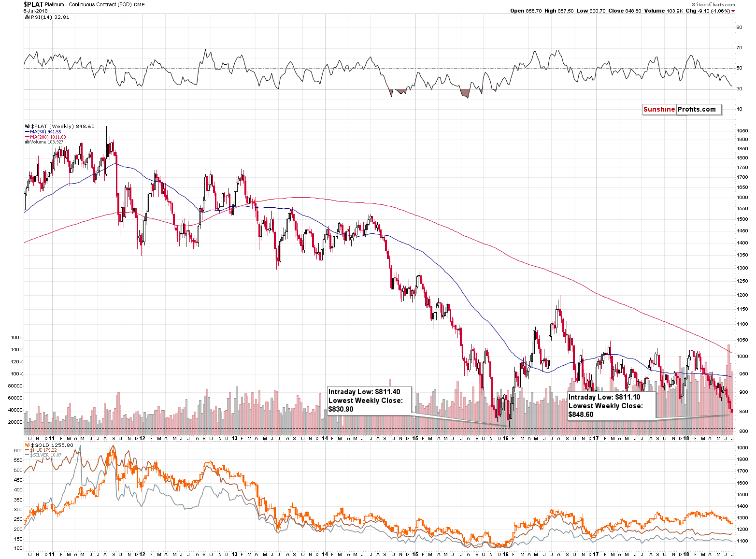This screenshot has width=756, height=559.
Task: Click the MA(50) 941.55 legend entry
Action: (45, 132)
